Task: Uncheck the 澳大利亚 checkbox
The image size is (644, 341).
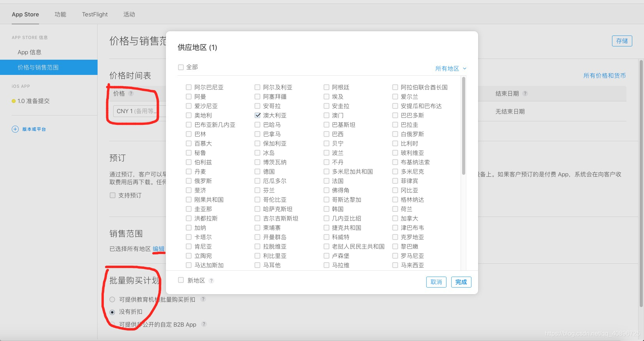Action: [x=258, y=115]
